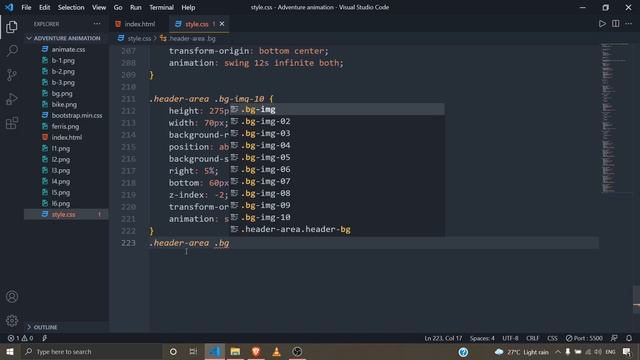Click the Visual Studio Code taskbar icon

click(x=215, y=352)
